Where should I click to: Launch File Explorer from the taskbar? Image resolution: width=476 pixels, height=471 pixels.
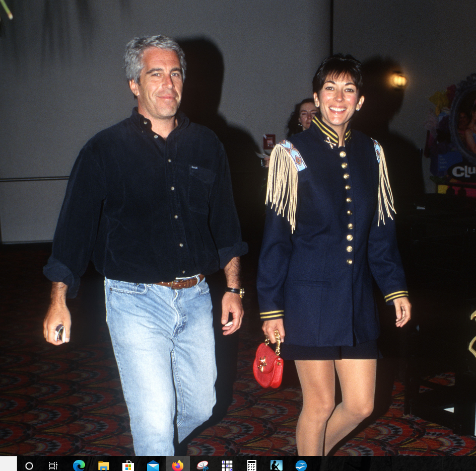point(104,465)
